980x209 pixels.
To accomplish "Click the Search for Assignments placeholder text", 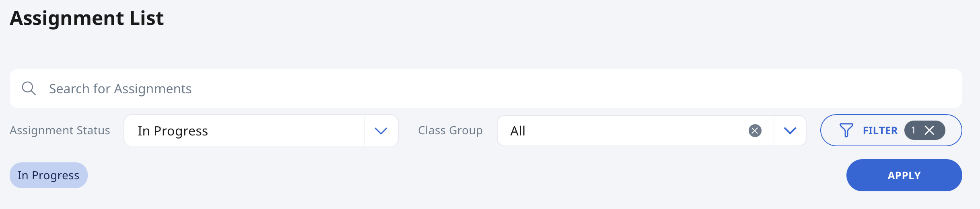I will coord(120,89).
